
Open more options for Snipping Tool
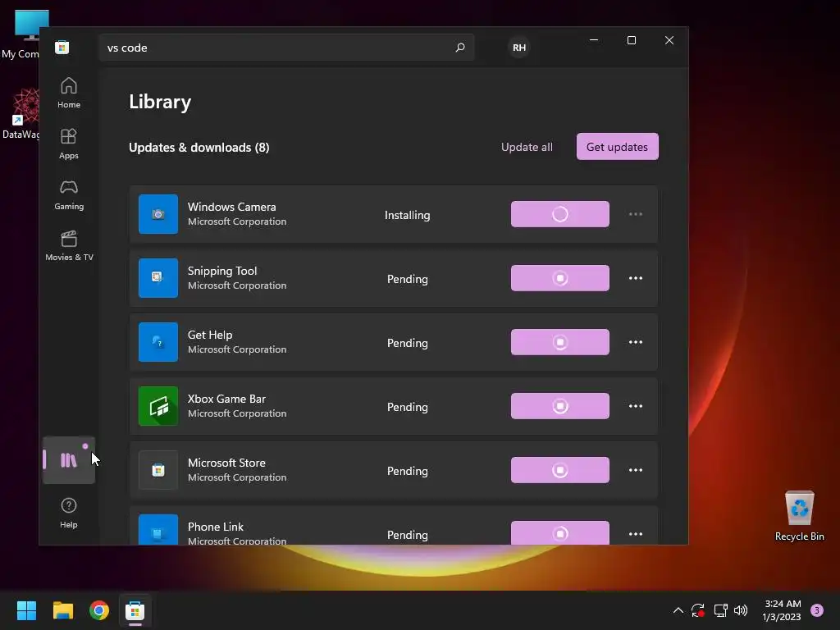[636, 278]
